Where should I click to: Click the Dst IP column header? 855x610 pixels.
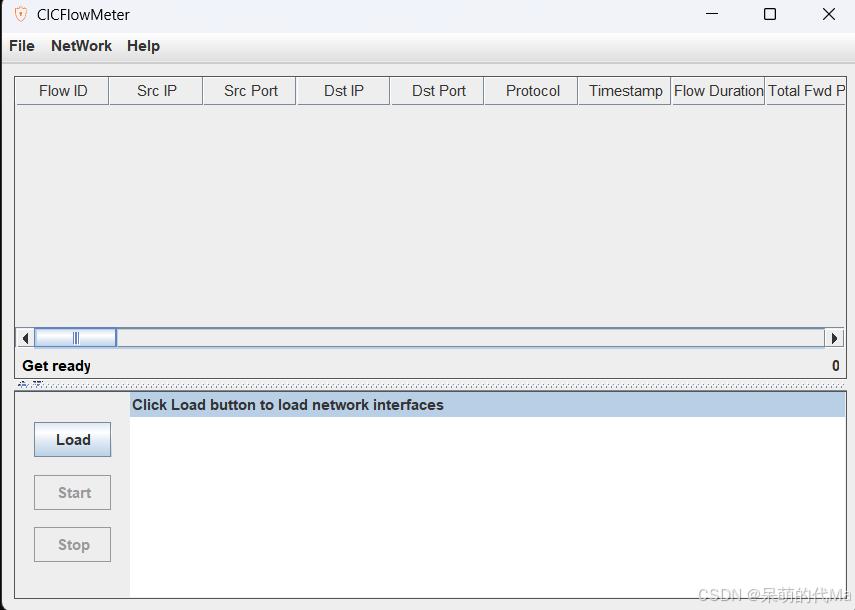[x=344, y=90]
